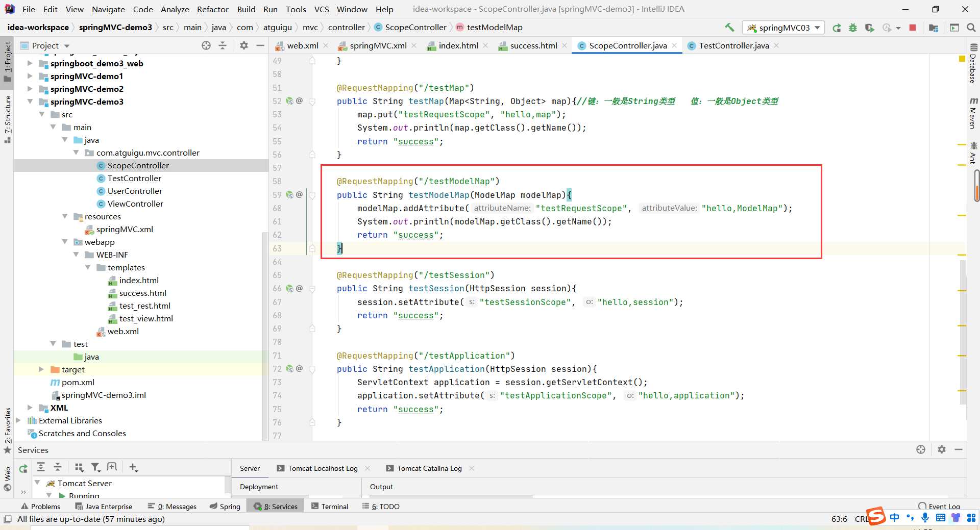This screenshot has height=530, width=980.
Task: Open the Database tool window
Action: click(973, 64)
